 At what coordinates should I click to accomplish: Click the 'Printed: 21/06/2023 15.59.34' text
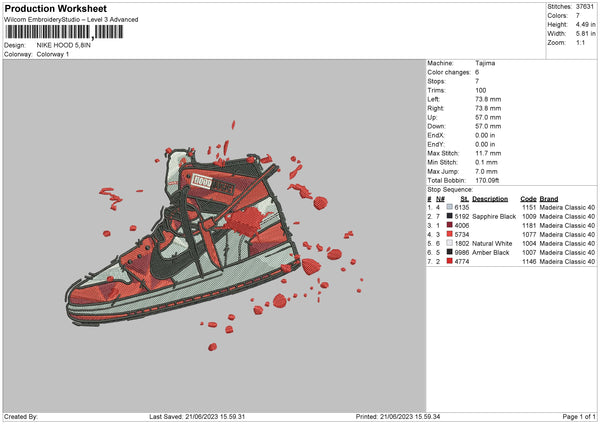coord(398,416)
